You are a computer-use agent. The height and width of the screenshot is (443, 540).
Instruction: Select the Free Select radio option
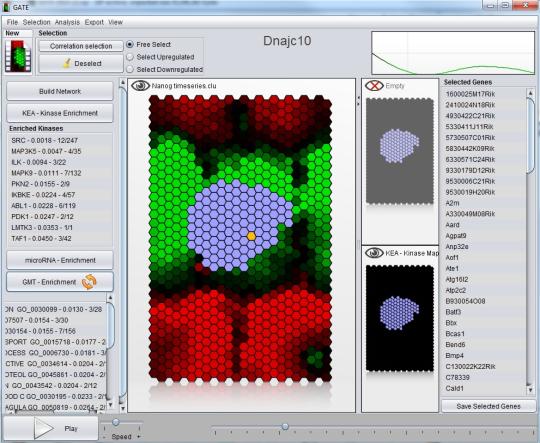130,44
